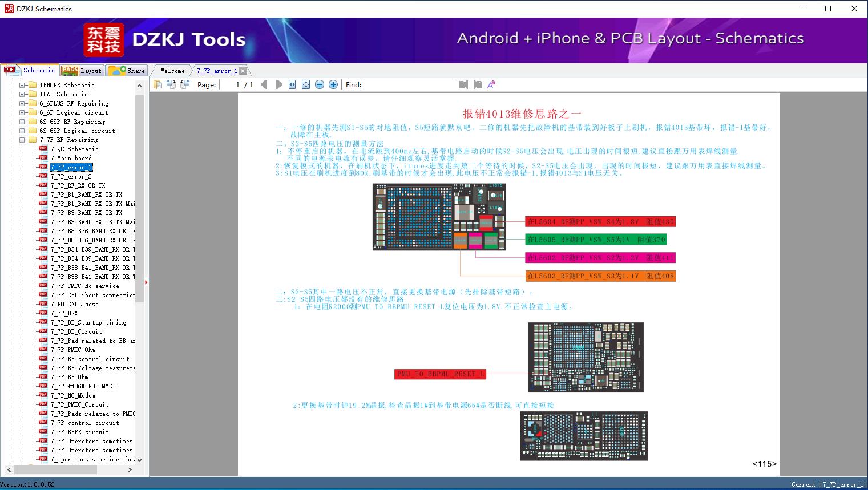Click the 7 7P RF Repairing folder label
The image size is (868, 490).
point(68,140)
